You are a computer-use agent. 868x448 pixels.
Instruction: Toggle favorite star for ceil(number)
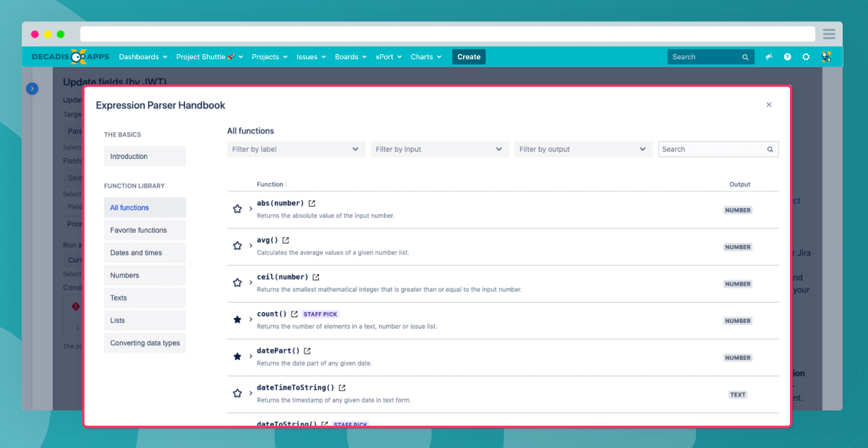coord(237,283)
